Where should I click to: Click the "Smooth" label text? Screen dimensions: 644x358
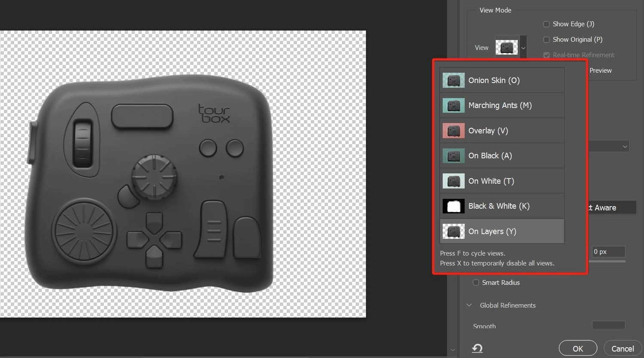[484, 326]
